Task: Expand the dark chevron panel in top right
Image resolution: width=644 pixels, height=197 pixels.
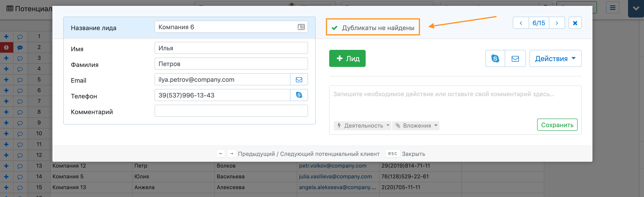Action: pyautogui.click(x=636, y=8)
